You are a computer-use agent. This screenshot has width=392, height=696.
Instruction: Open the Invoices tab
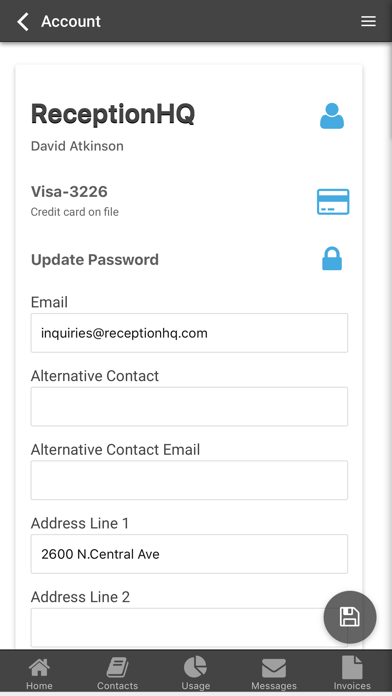click(352, 674)
